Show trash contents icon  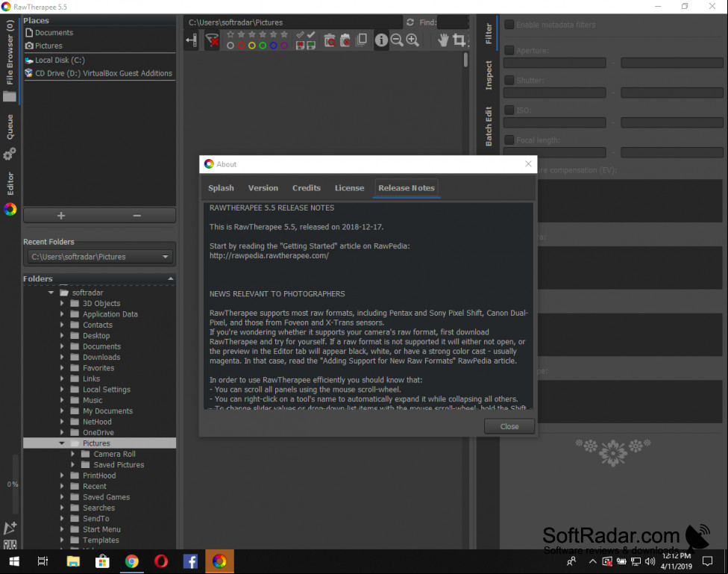tap(330, 40)
